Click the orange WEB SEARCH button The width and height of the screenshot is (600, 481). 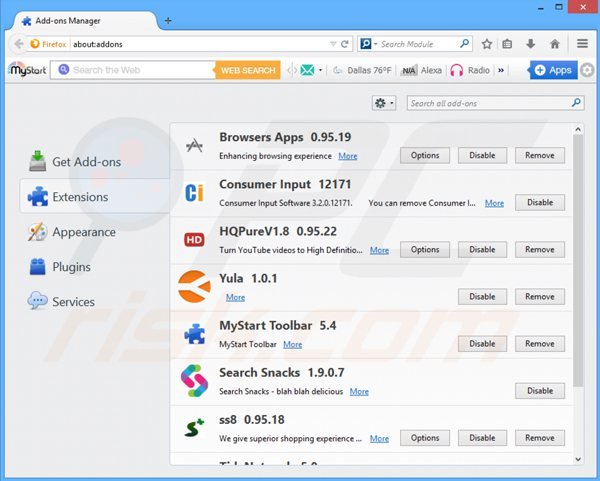tap(248, 70)
